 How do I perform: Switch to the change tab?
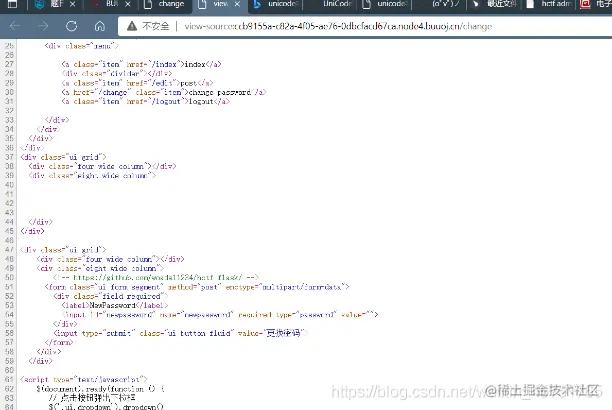point(165,4)
